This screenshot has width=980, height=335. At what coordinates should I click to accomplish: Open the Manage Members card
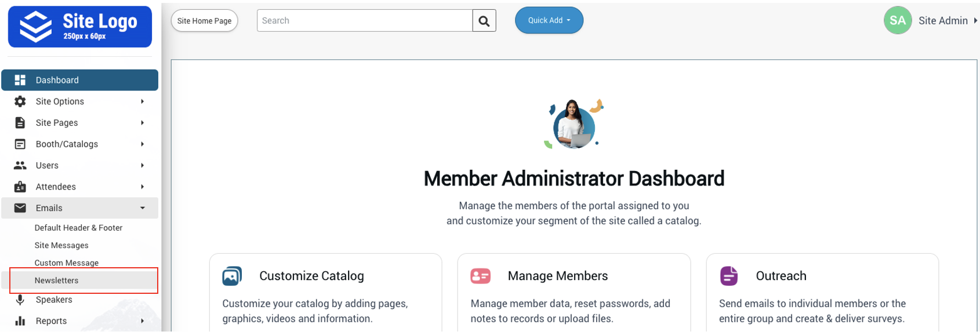[557, 276]
